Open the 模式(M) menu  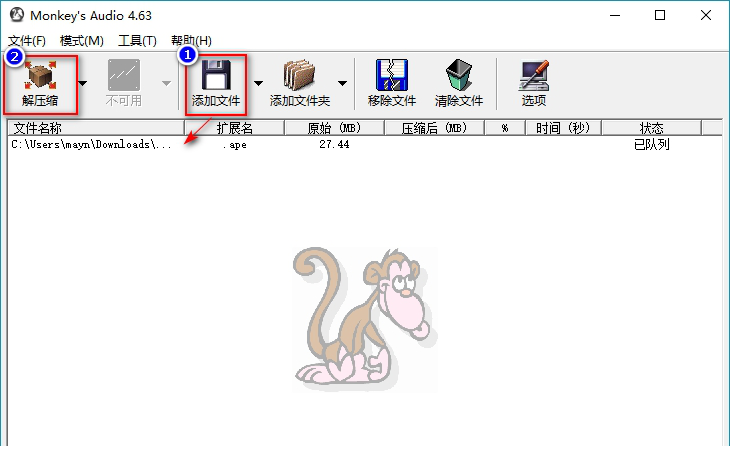pos(81,40)
